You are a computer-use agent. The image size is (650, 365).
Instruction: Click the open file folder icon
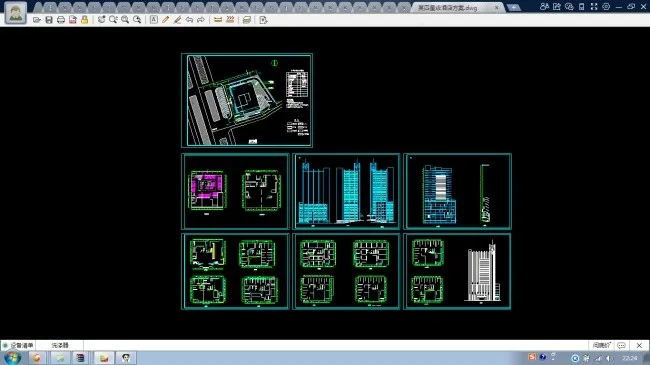[x=37, y=20]
